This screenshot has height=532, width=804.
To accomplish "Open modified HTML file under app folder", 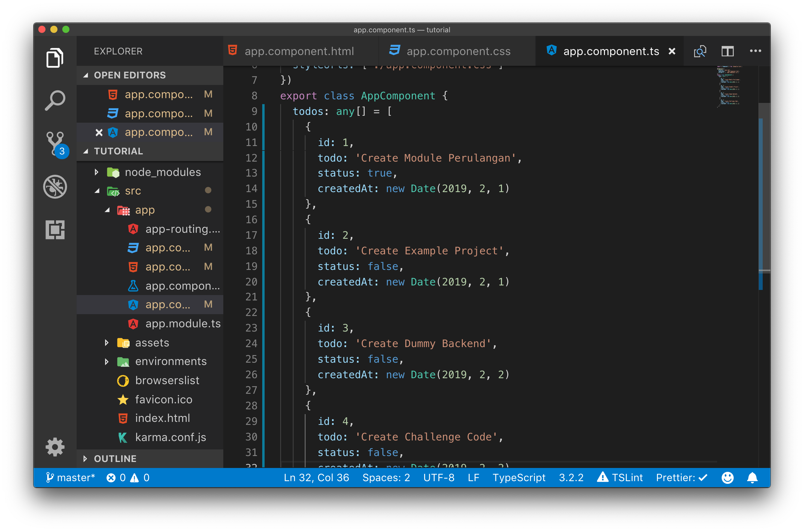I will point(150,267).
